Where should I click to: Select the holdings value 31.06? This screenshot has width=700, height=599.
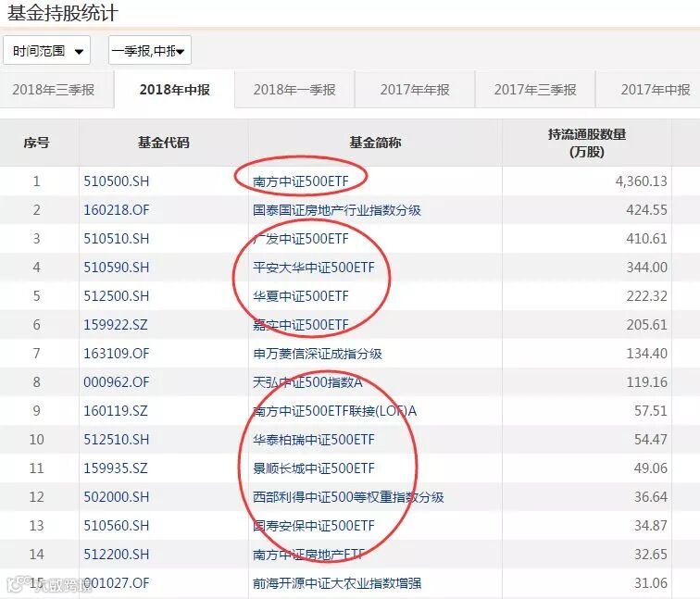650,582
